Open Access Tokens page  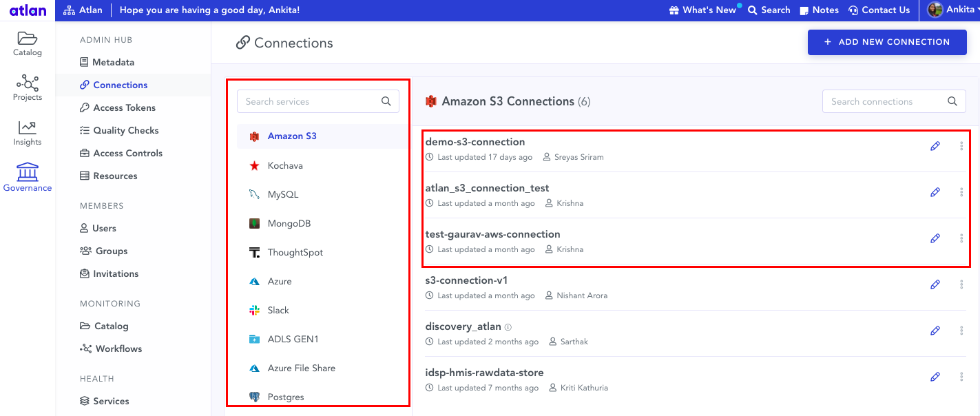(118, 107)
